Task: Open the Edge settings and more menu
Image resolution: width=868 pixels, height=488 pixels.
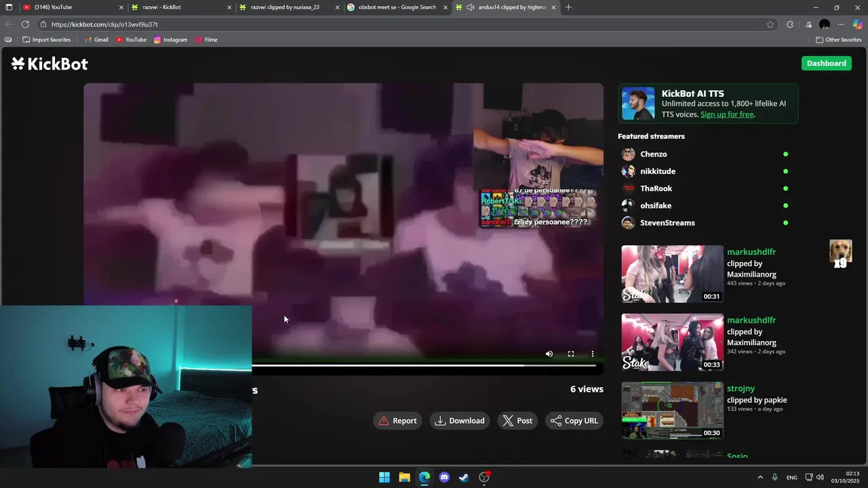Action: [841, 24]
